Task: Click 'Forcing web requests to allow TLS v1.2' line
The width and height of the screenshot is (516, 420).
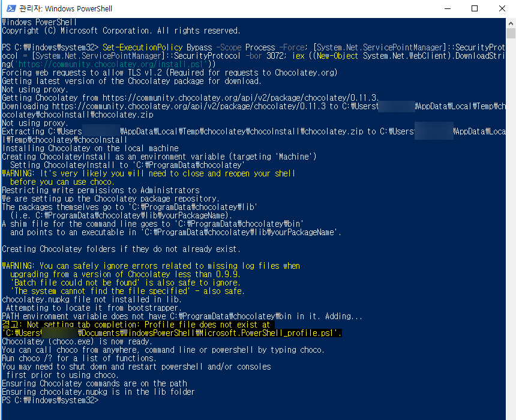Action: (x=170, y=73)
